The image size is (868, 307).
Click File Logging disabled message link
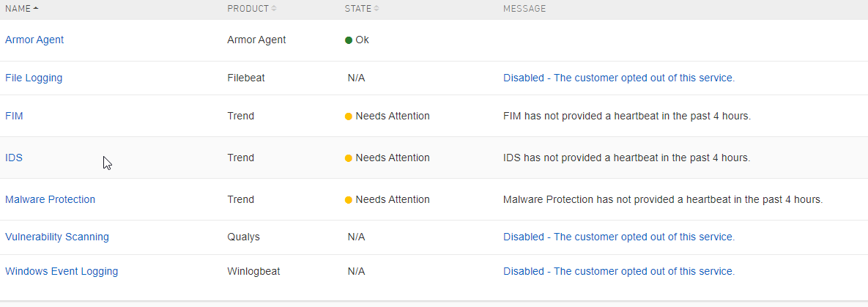pos(618,78)
